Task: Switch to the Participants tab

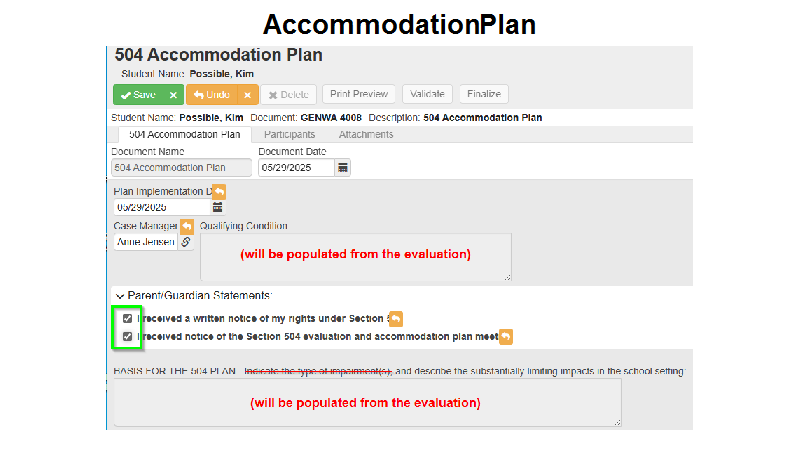Action: [289, 135]
